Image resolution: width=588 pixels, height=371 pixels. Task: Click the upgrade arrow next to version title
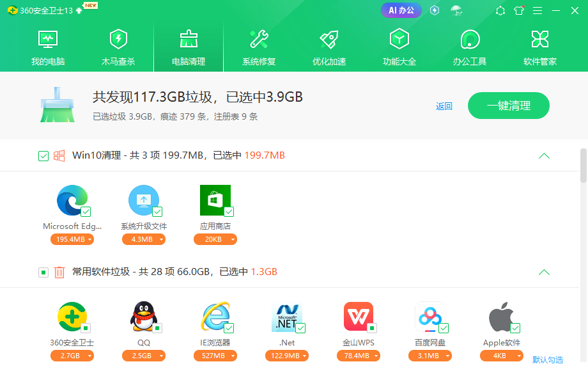point(79,10)
